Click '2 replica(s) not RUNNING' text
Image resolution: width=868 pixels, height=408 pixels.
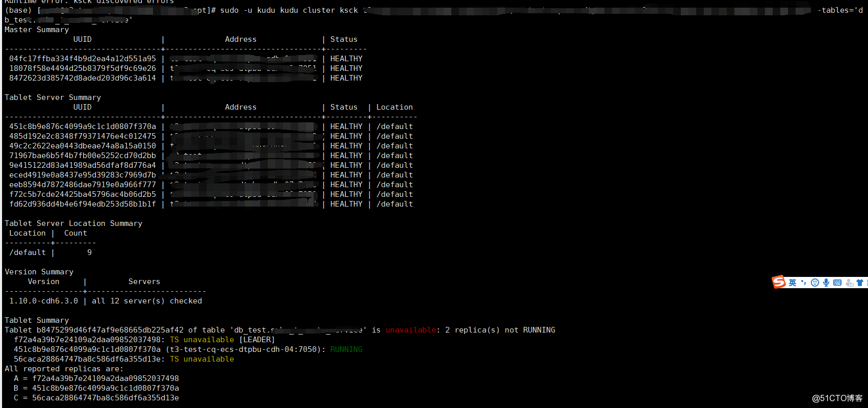pyautogui.click(x=500, y=330)
